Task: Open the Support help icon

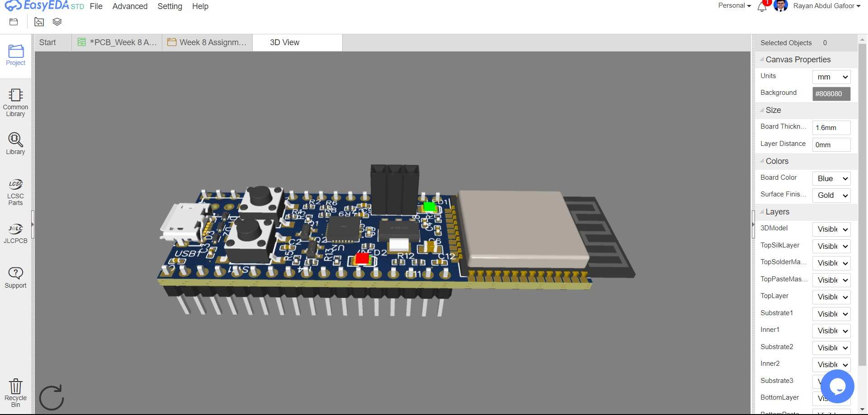Action: click(15, 277)
